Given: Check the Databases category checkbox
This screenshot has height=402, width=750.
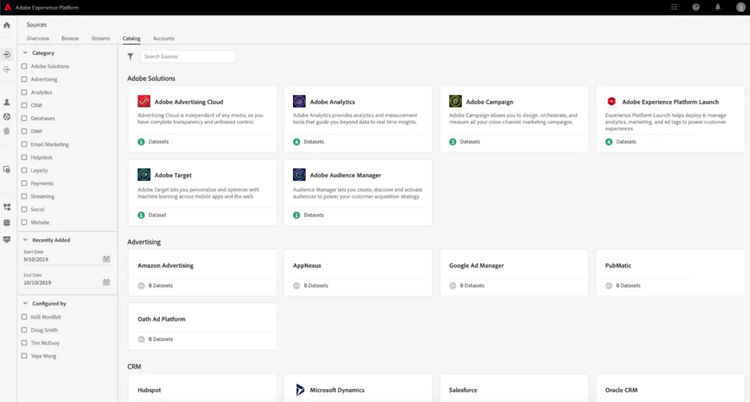Looking at the screenshot, I should 24,118.
